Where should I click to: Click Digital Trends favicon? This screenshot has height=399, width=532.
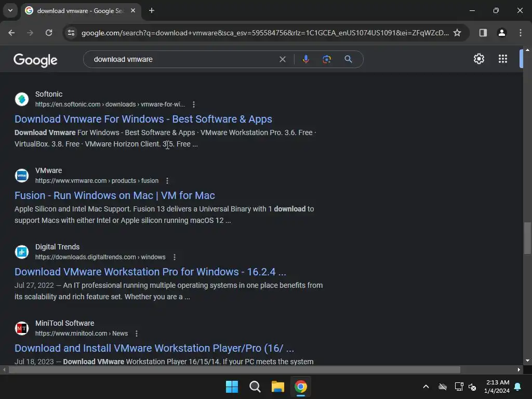pos(22,252)
